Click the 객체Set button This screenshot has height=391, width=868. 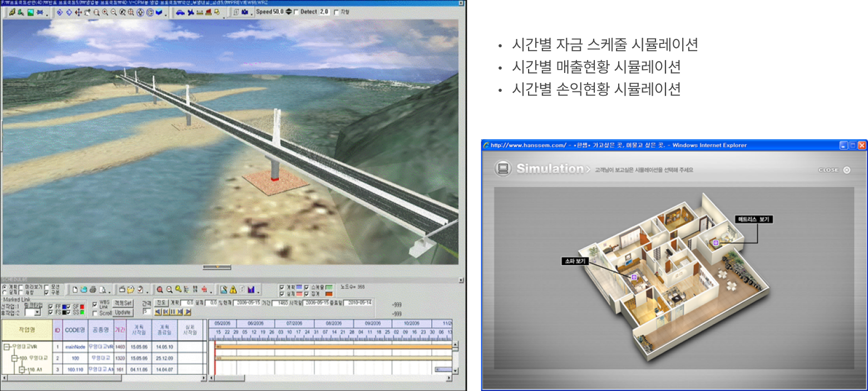click(122, 304)
